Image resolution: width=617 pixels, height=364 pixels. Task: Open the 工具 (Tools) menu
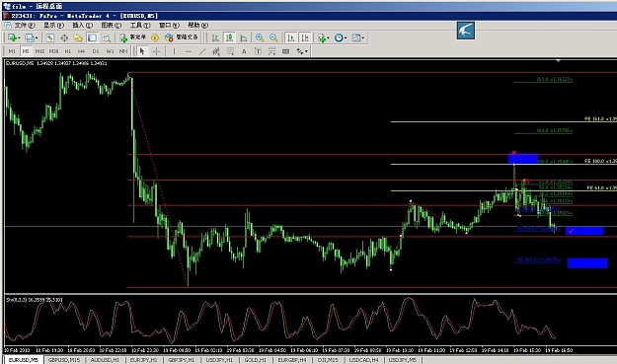(140, 26)
